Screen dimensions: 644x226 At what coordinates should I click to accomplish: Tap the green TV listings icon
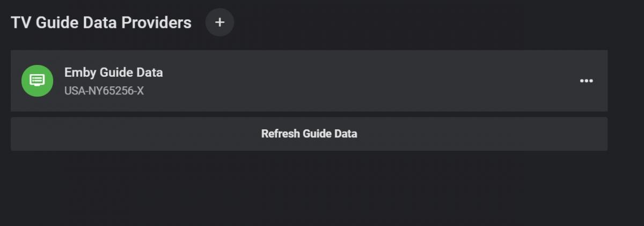point(37,81)
